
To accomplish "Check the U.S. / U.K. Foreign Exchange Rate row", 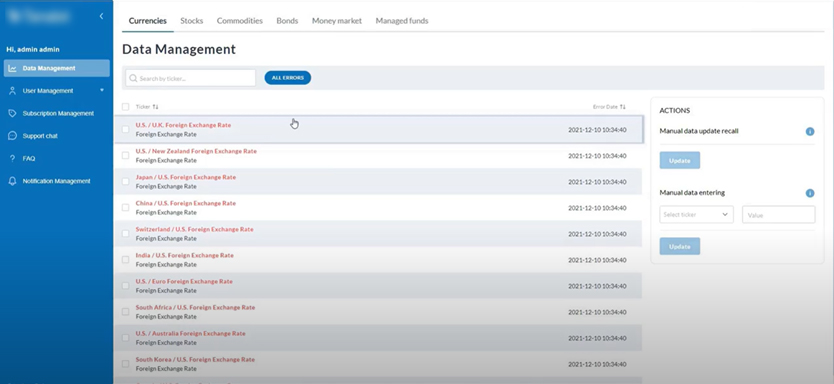I will coord(126,129).
